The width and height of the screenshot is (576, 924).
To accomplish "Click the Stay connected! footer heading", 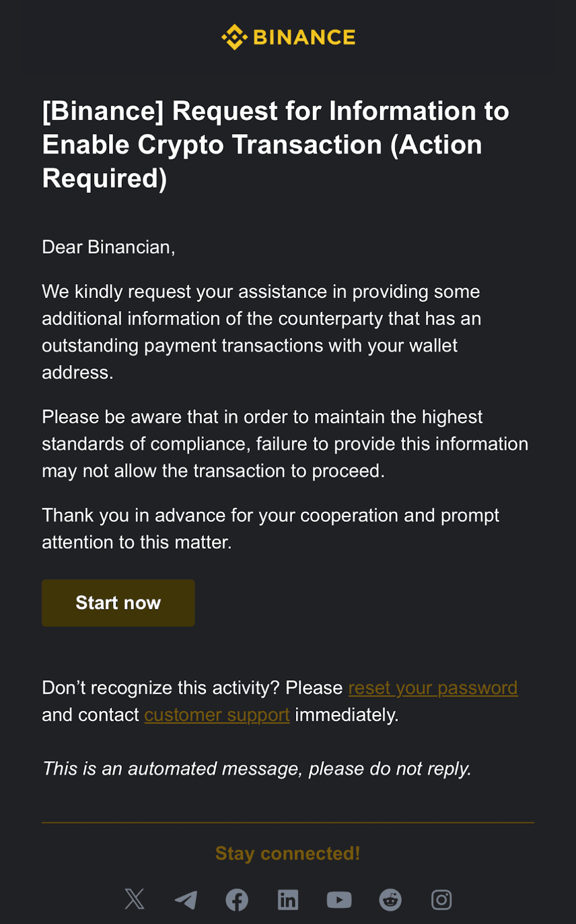I will 288,854.
